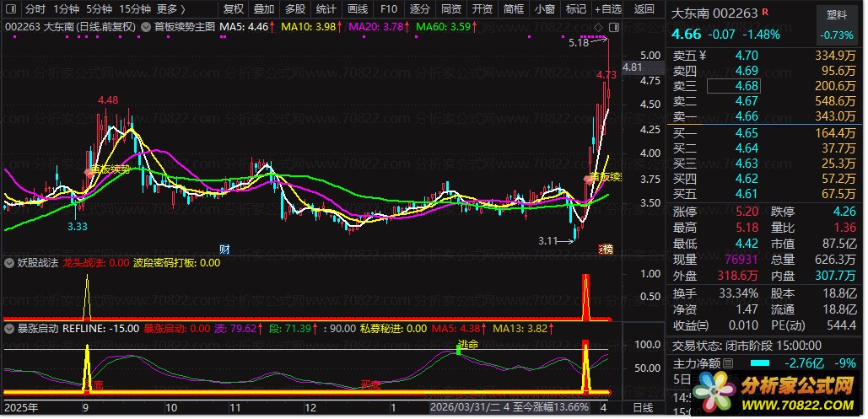Click the 首板续势 signal near September

(x=111, y=169)
